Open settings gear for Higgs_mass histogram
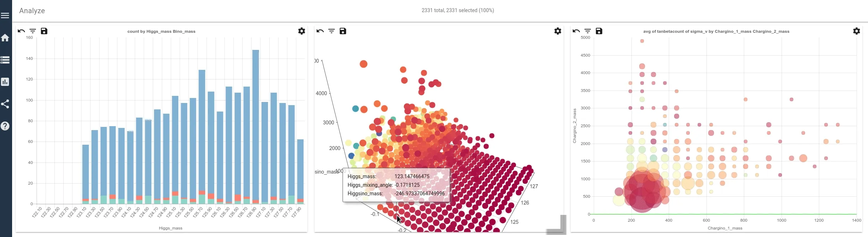 302,31
